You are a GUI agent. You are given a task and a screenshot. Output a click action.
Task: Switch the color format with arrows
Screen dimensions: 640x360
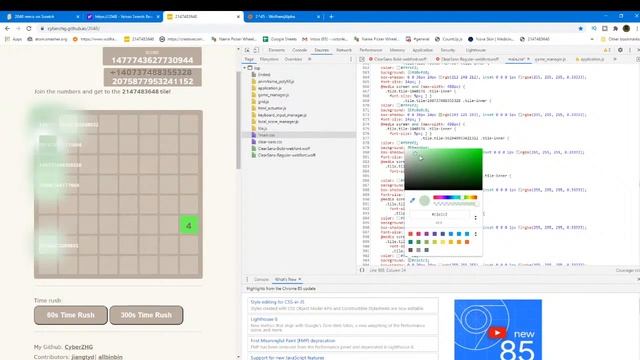(476, 218)
